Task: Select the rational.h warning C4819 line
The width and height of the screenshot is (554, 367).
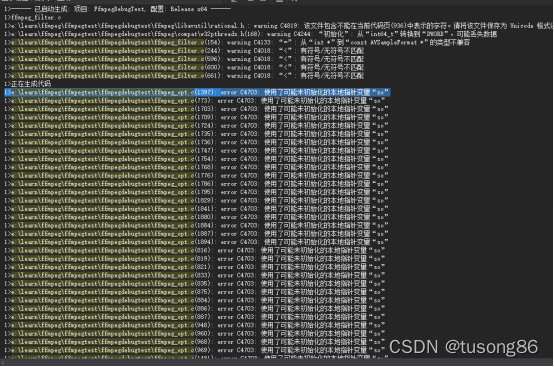Action: [278, 25]
